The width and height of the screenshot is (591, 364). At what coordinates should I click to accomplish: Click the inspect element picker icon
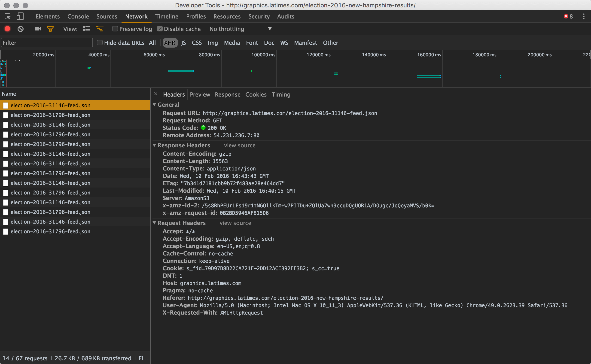tap(7, 16)
